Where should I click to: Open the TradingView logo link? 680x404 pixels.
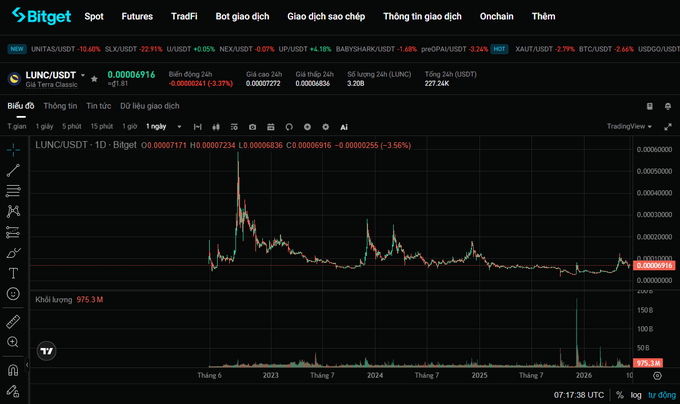[46, 351]
